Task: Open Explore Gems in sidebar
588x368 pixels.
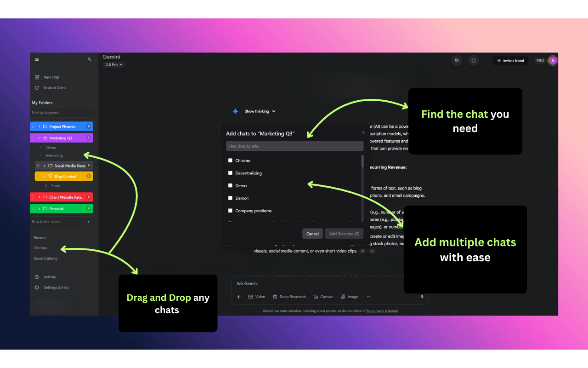Action: point(55,88)
